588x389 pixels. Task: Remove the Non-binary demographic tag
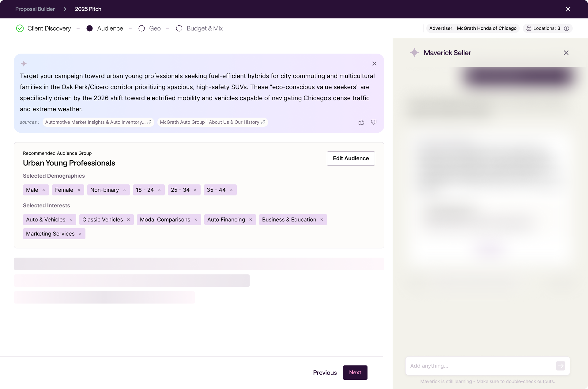coord(125,190)
